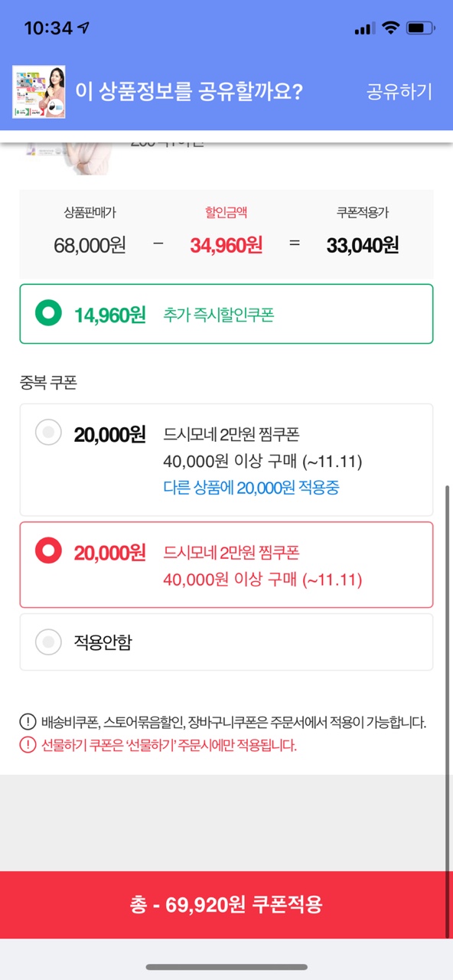
Task: Tap the info icon beside 배송비쿠폰 notice
Action: coord(28,722)
